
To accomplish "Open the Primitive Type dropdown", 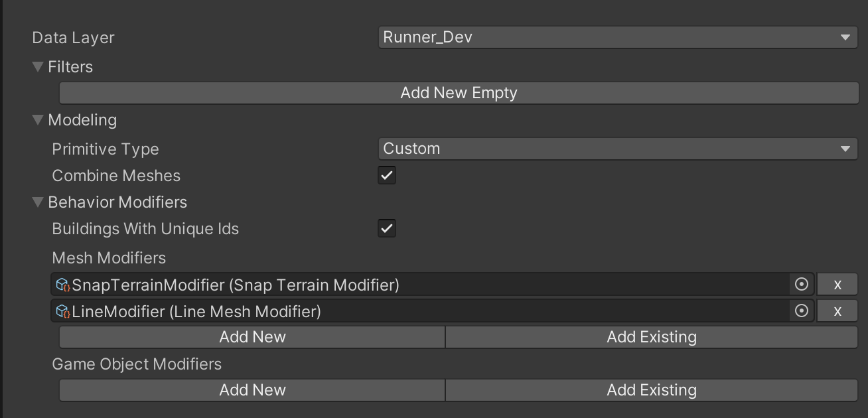I will pos(618,149).
